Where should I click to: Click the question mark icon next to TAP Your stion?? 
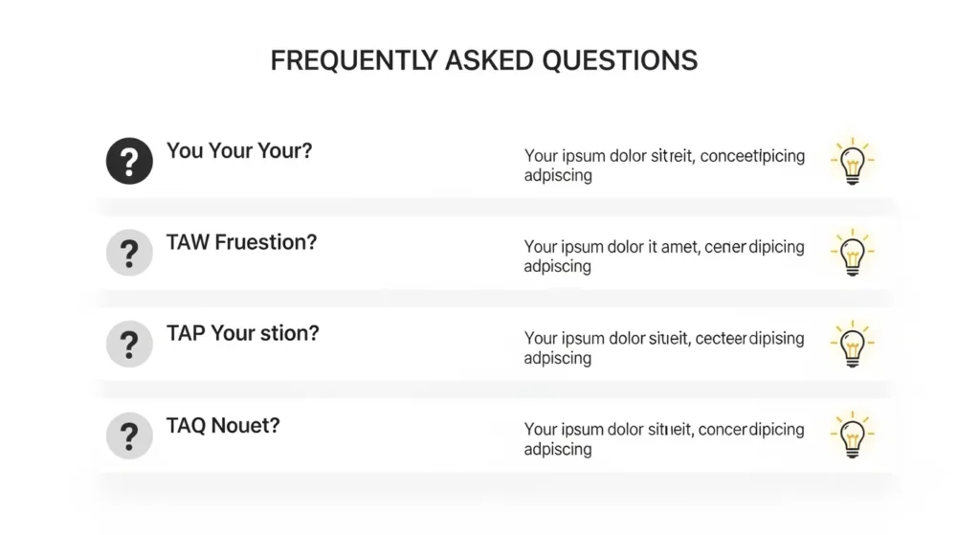click(129, 345)
